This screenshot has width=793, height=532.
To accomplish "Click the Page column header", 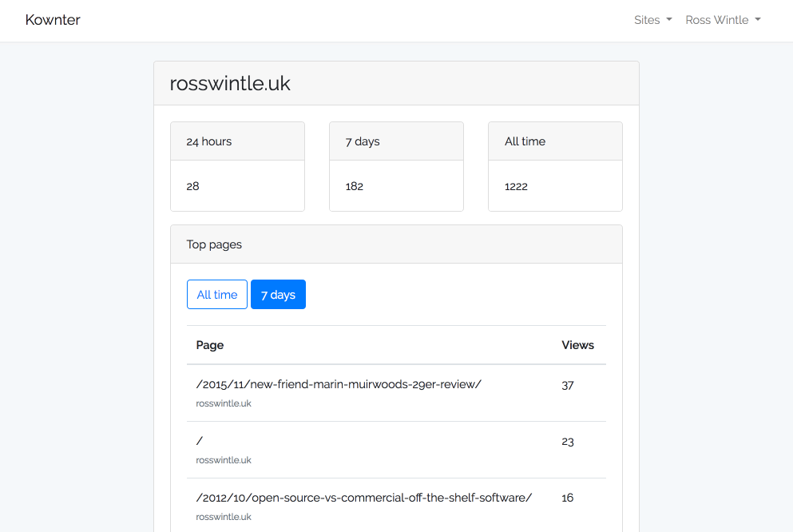I will (210, 345).
